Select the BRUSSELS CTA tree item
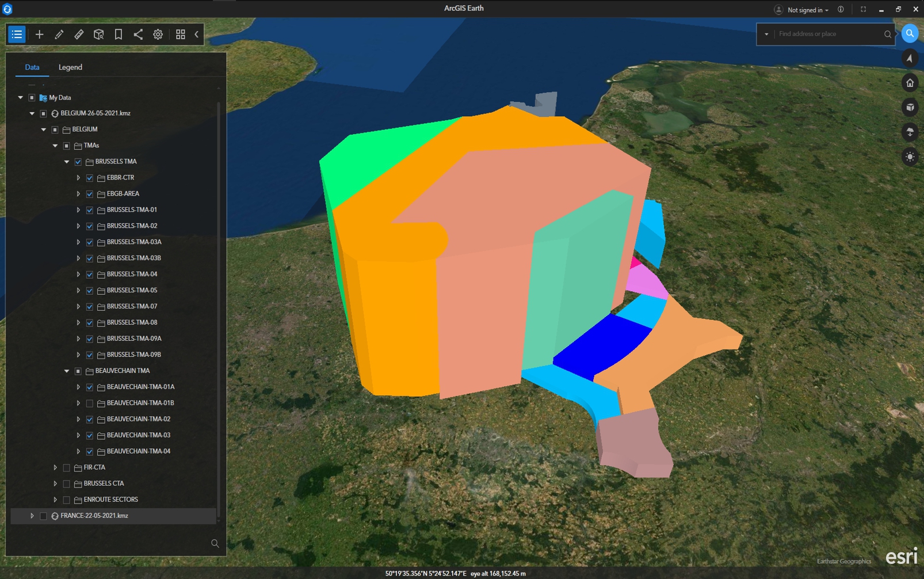 tap(104, 483)
